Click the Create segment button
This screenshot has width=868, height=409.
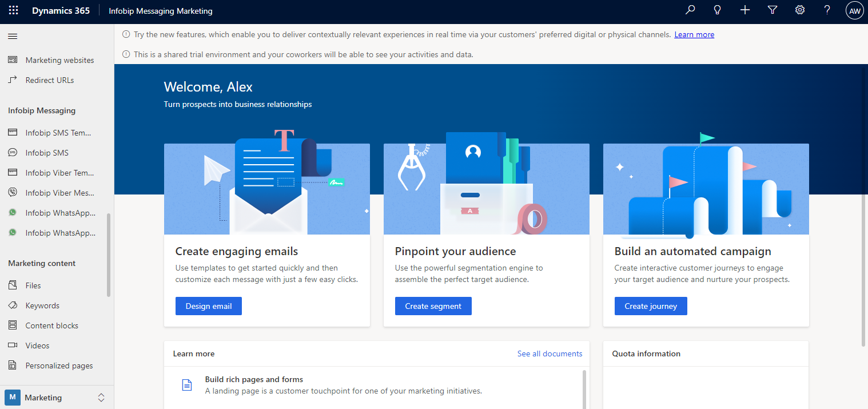[x=433, y=306]
